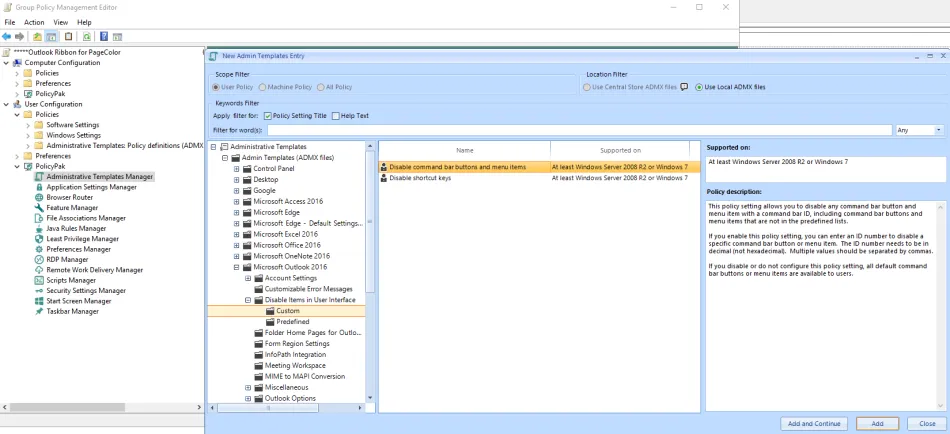This screenshot has height=434, width=950.
Task: Select the Least Privilege Manager item
Action: pos(82,239)
